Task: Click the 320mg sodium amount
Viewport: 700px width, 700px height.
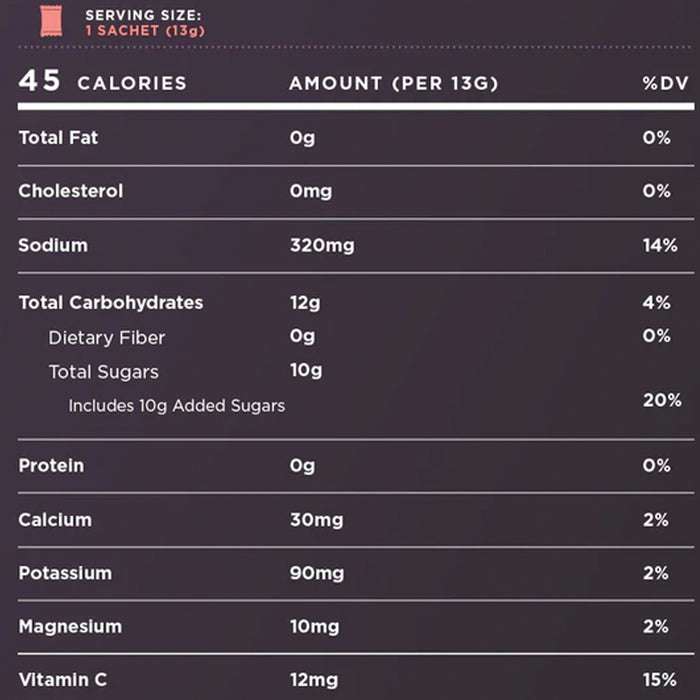Action: [321, 245]
